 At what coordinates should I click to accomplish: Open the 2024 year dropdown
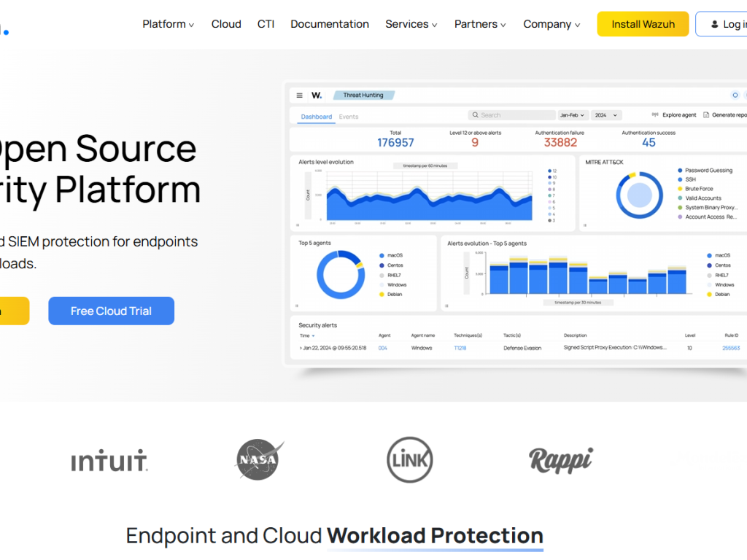click(606, 115)
